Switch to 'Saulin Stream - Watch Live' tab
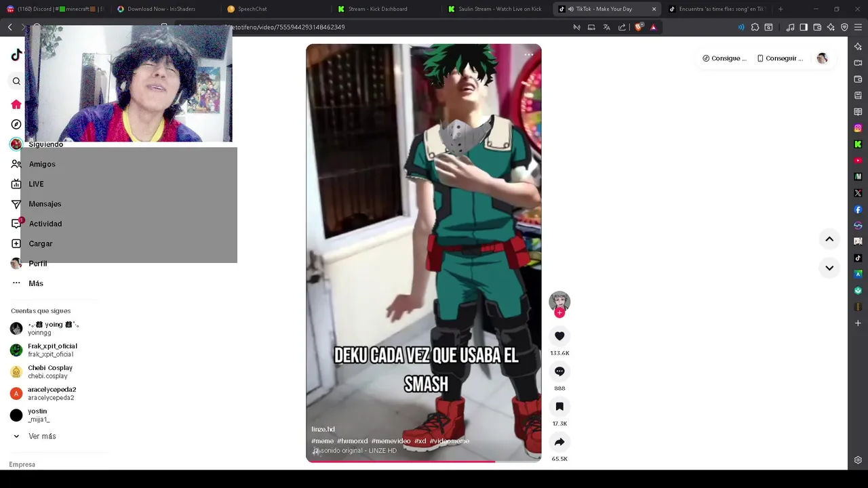Screen dimensions: 868x488 coord(495,9)
